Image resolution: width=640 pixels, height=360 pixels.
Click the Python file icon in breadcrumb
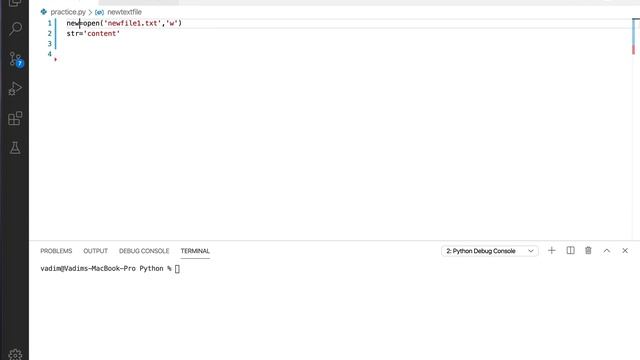[44, 12]
